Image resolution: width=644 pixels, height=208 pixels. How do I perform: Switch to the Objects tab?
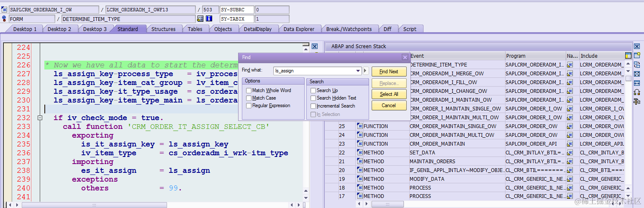click(223, 29)
